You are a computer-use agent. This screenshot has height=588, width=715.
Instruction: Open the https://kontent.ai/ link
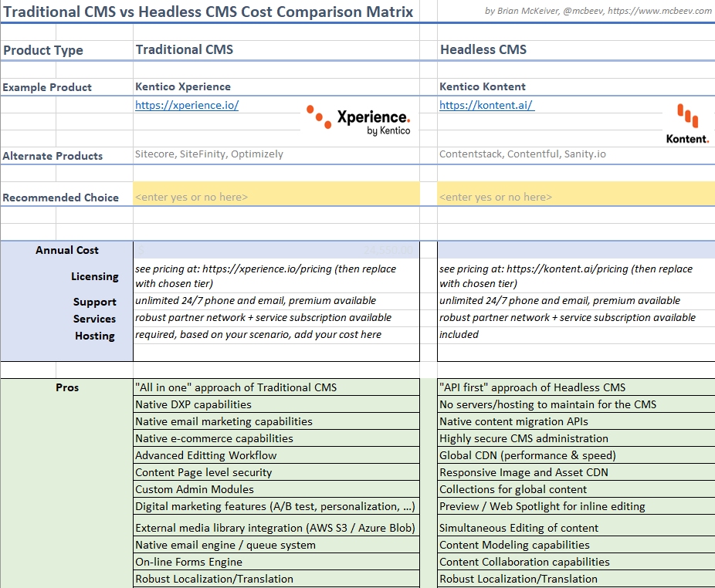click(486, 105)
